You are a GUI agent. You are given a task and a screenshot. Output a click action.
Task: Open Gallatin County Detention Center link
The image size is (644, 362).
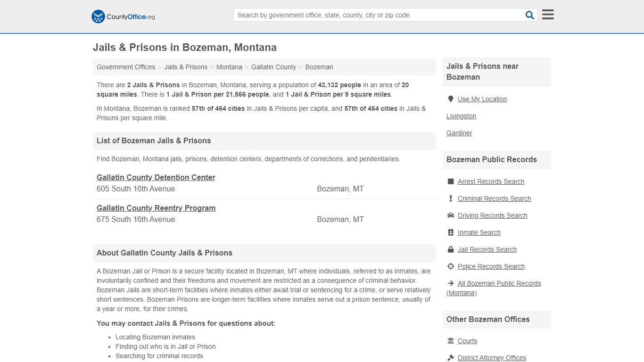156,177
